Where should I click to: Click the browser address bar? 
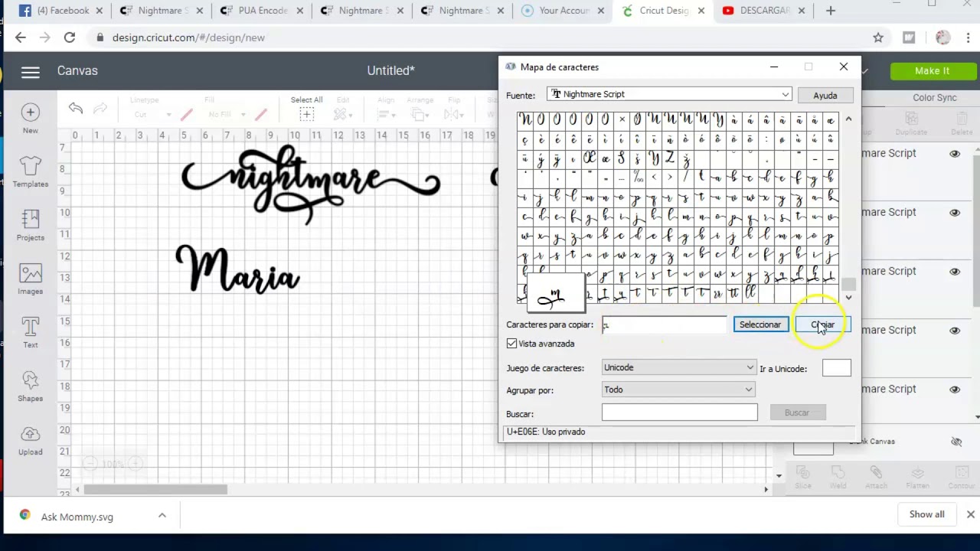coord(482,37)
